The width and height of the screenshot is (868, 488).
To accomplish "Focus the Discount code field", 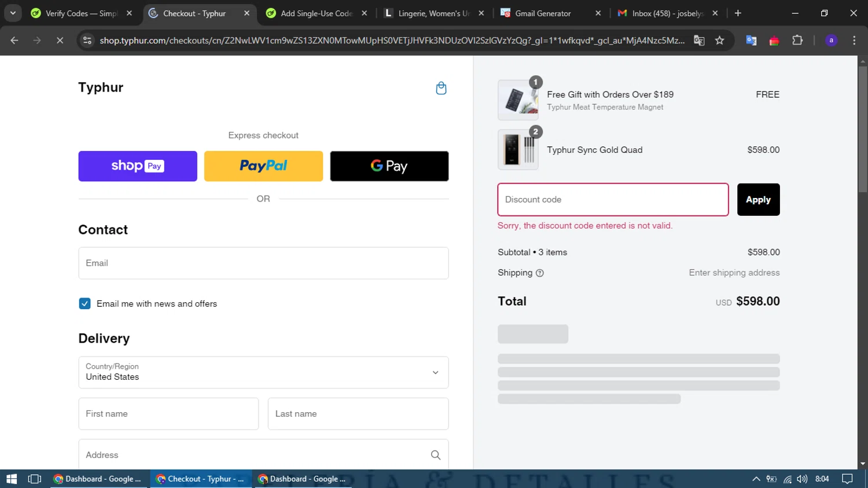I will pyautogui.click(x=613, y=200).
